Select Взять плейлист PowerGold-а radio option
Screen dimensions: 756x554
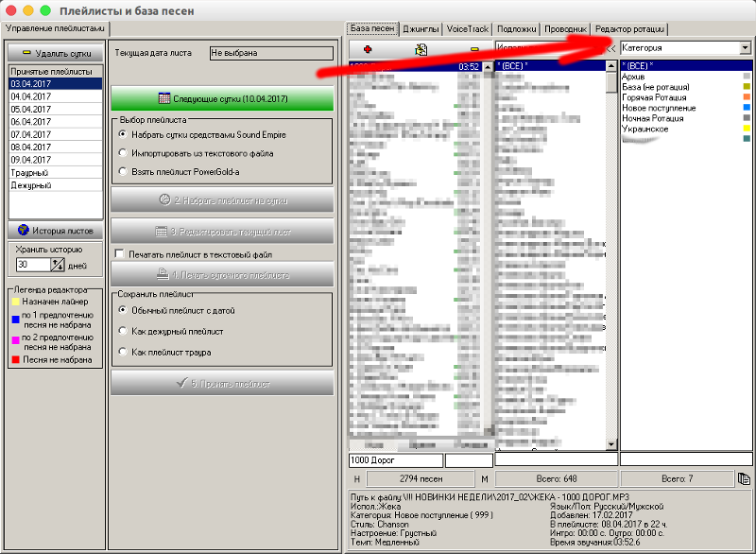(x=123, y=171)
